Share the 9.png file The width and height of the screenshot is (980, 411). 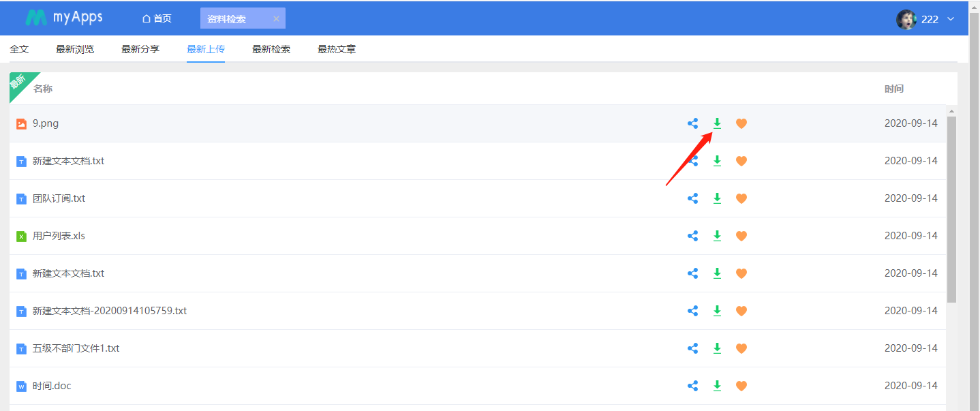692,123
